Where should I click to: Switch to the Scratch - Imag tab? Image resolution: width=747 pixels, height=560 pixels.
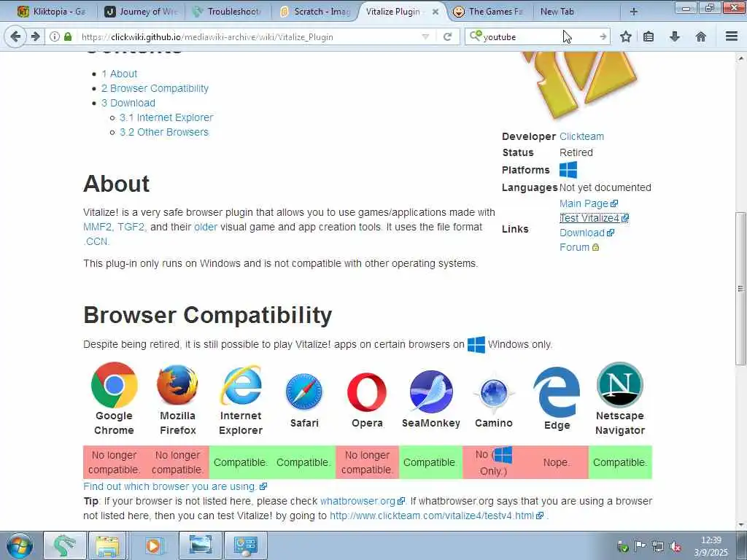pos(315,12)
